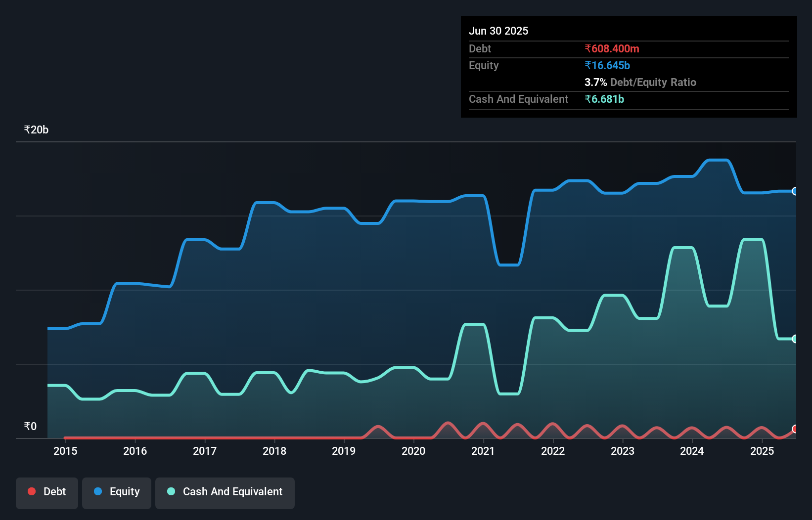Viewport: 812px width, 520px height.
Task: Select the Cash series endpoint marker
Action: (795, 339)
